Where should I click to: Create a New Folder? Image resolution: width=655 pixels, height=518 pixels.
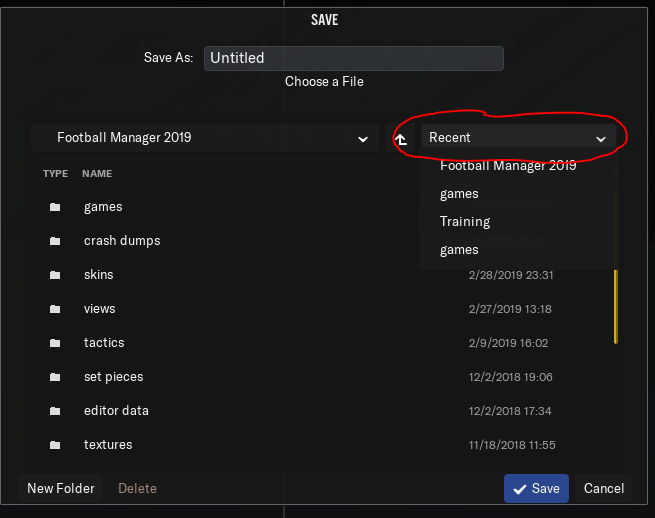click(61, 488)
